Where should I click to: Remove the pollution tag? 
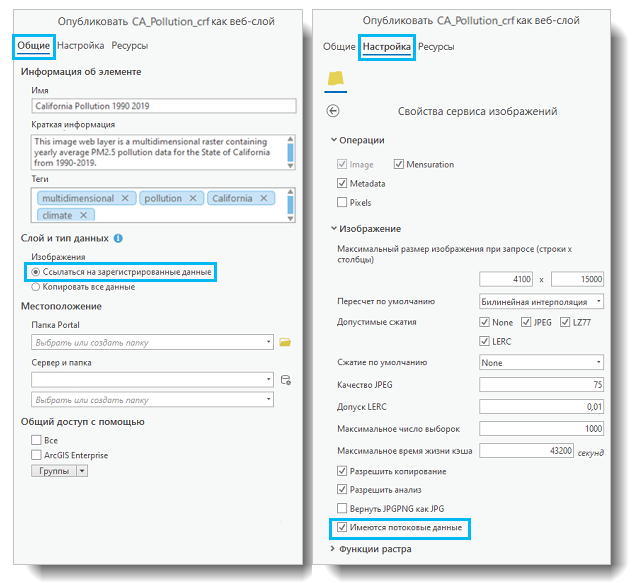[x=195, y=198]
